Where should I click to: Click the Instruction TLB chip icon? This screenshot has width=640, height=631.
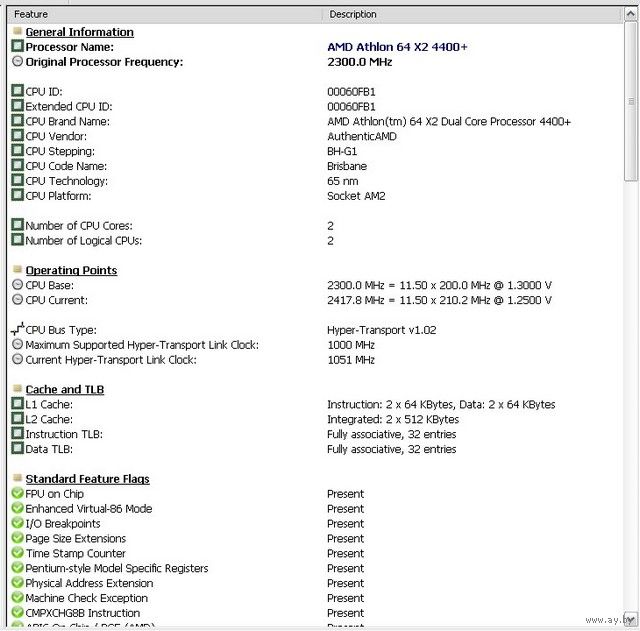17,433
